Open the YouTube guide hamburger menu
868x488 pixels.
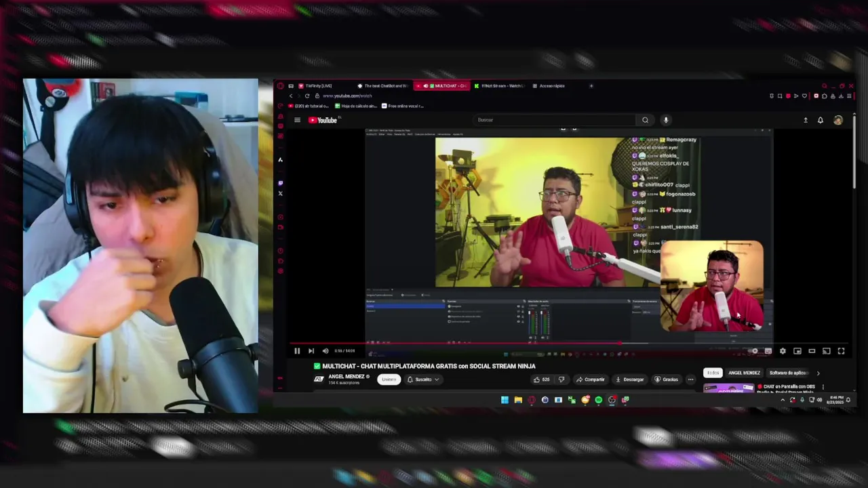(x=297, y=120)
